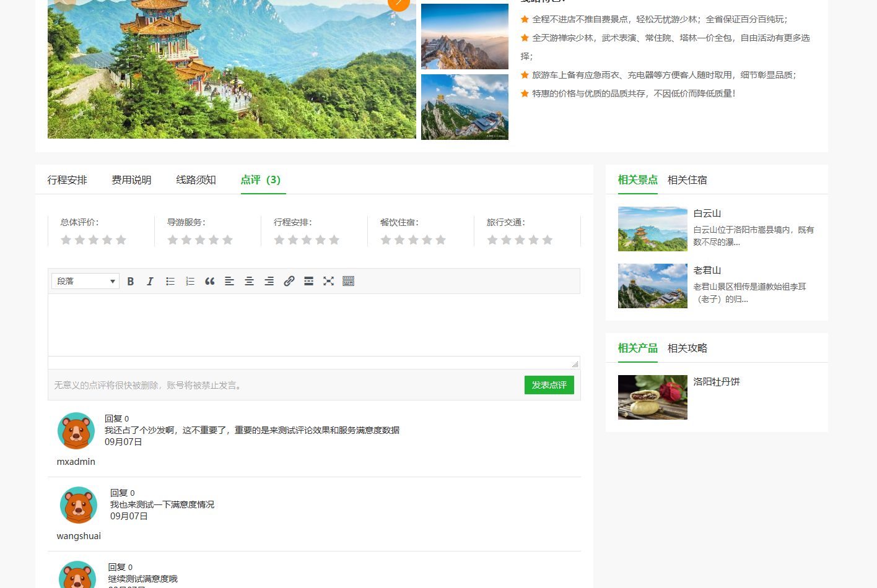Open the 白云山 thumbnail image

click(653, 229)
